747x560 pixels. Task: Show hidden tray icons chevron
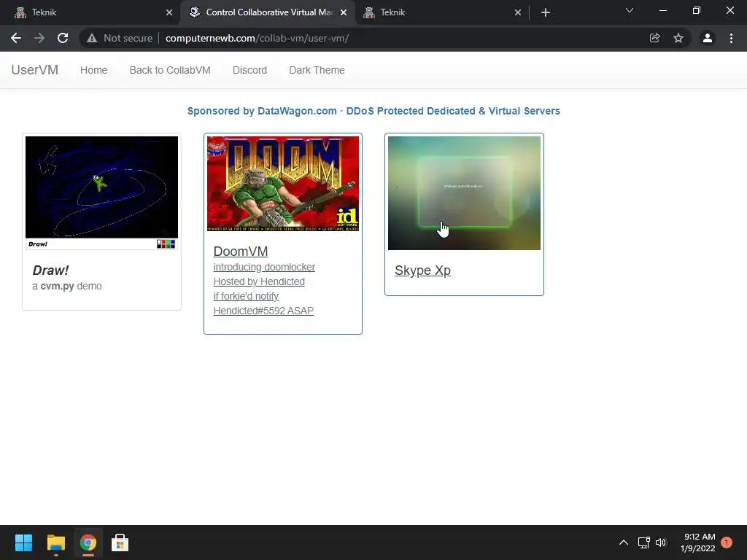[623, 542]
